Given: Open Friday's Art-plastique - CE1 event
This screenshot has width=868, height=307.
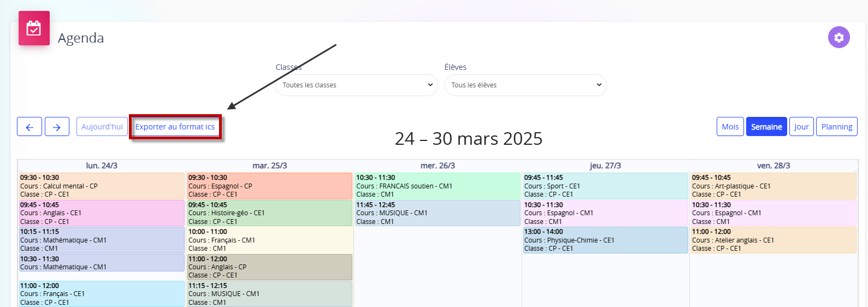Looking at the screenshot, I should [x=773, y=186].
